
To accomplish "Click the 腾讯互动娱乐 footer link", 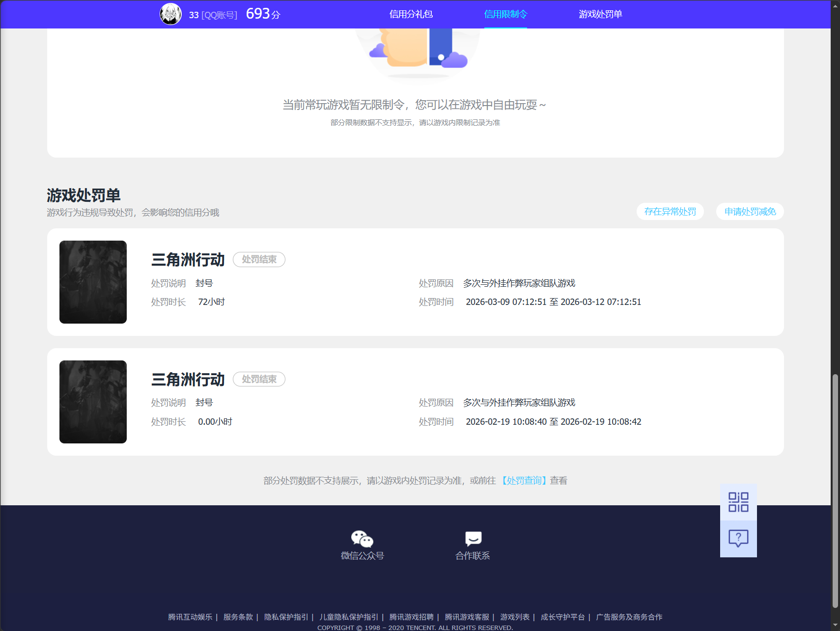I will pyautogui.click(x=190, y=617).
